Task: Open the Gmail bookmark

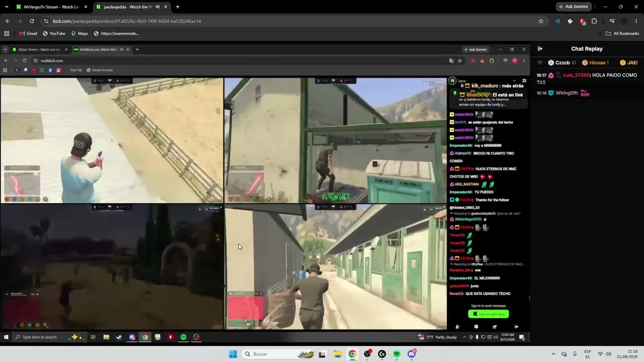Action: point(28,34)
